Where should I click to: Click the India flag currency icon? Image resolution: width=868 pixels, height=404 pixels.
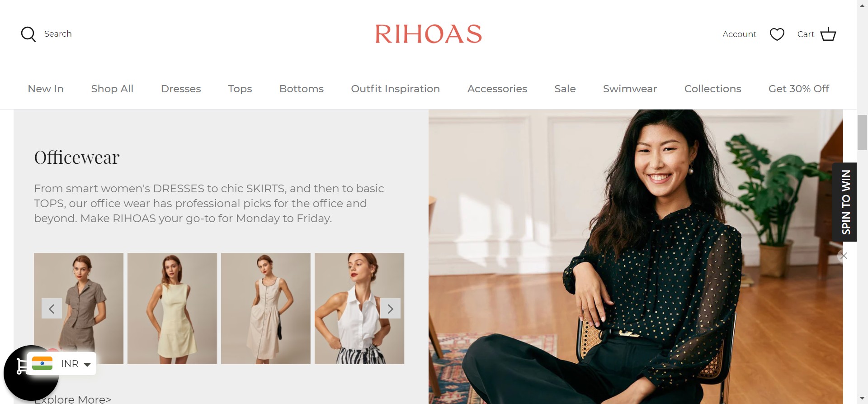(42, 363)
